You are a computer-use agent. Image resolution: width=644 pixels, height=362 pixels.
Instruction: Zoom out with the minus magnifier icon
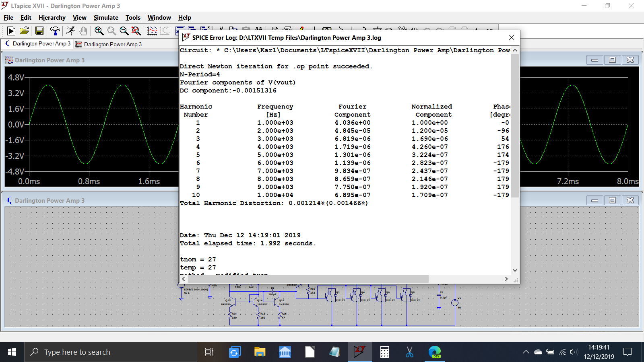pyautogui.click(x=124, y=31)
